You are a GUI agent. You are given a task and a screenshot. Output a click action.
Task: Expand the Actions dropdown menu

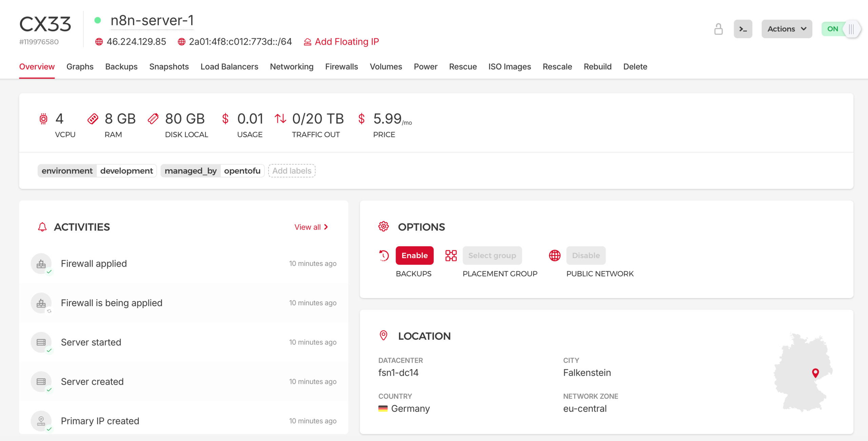(787, 29)
